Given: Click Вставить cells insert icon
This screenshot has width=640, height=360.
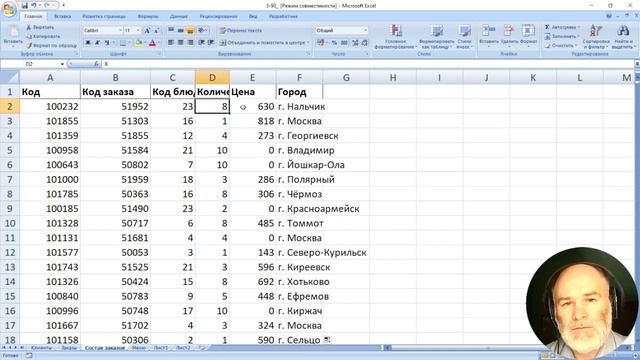Looking at the screenshot, I should click(x=489, y=35).
